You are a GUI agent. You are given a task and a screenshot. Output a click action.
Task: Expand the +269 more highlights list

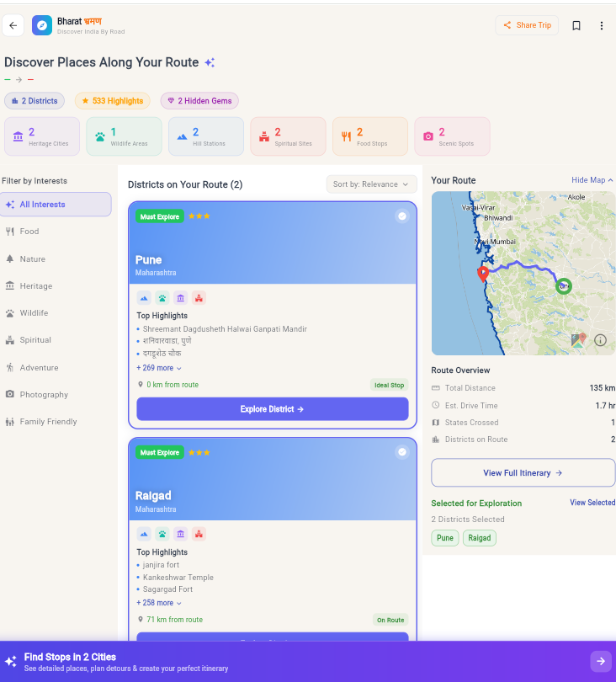point(159,368)
